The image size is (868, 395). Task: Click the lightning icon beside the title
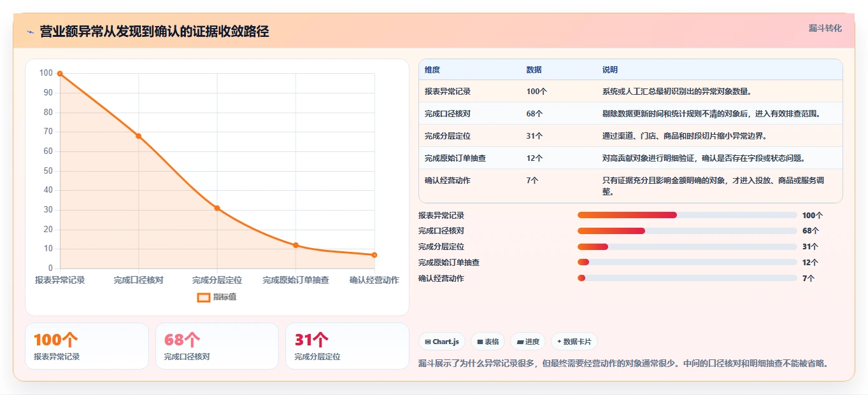30,32
